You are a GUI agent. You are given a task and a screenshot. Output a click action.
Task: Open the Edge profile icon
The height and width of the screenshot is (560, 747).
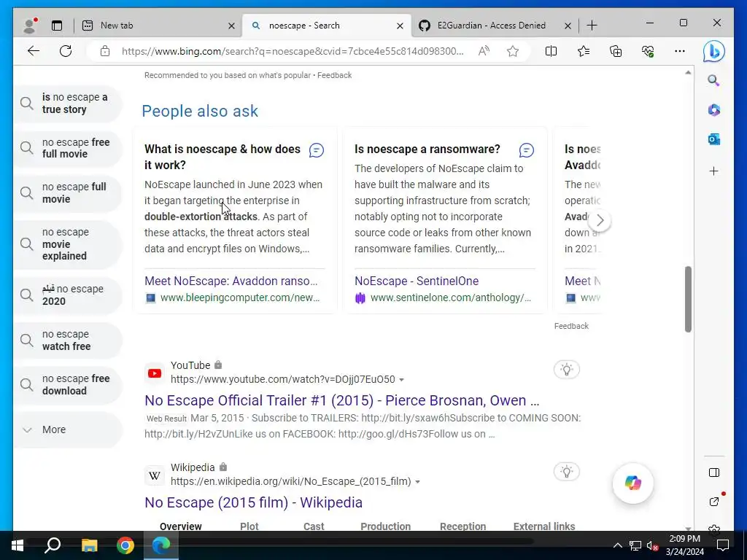click(30, 26)
